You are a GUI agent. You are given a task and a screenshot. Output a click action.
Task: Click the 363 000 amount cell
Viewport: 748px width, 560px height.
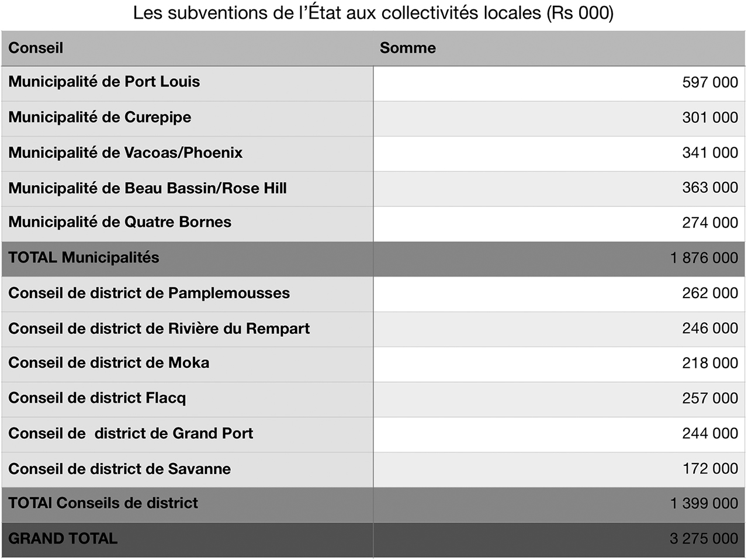click(x=709, y=188)
